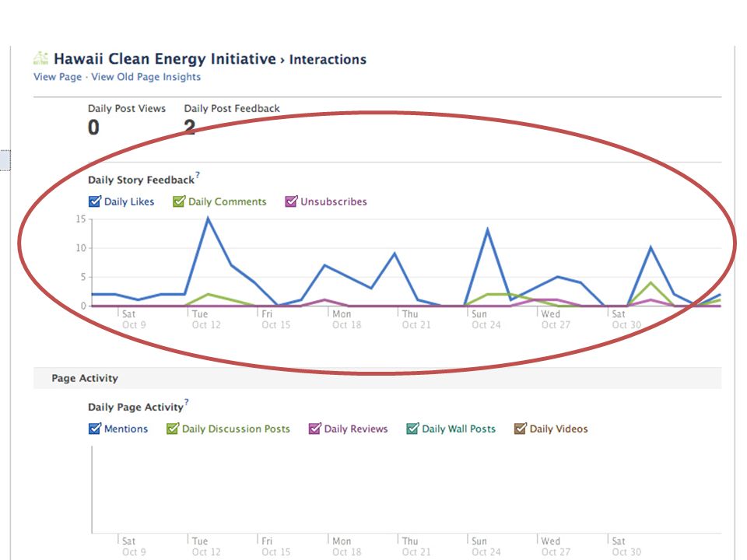747x560 pixels.
Task: Click the Daily Likes peak on Oct 12
Action: point(208,219)
